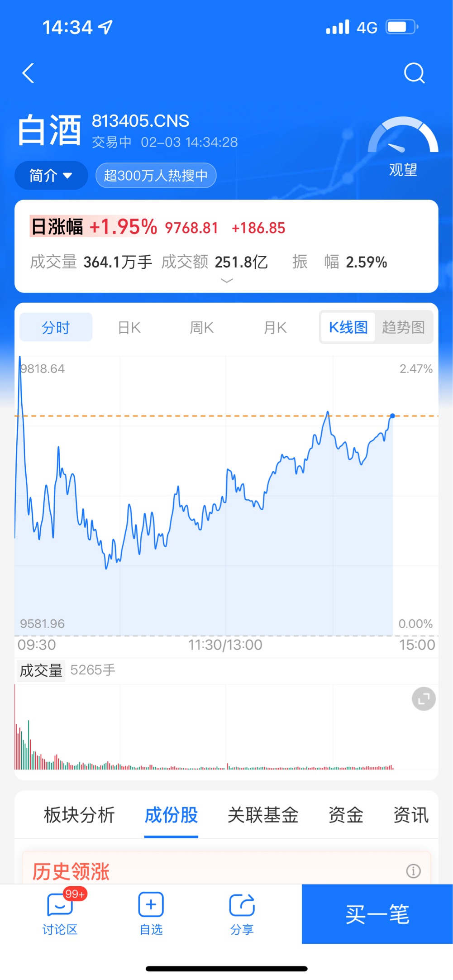Open the 关联基金 tab

[x=263, y=815]
